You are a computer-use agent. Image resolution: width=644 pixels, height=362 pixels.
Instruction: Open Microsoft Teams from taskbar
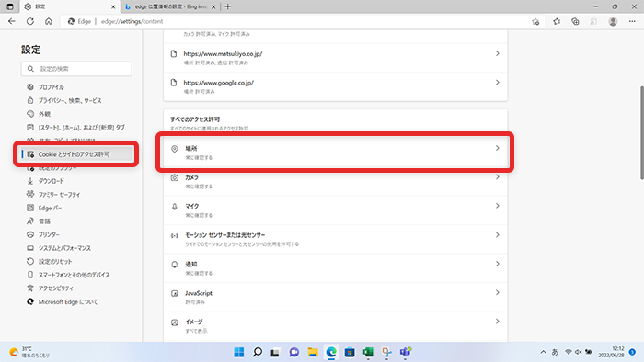tap(406, 352)
